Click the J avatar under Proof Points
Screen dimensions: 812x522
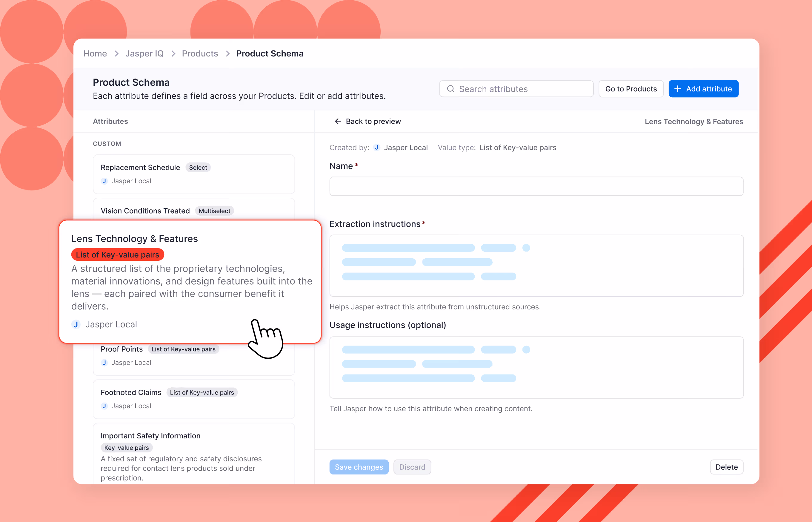(104, 363)
